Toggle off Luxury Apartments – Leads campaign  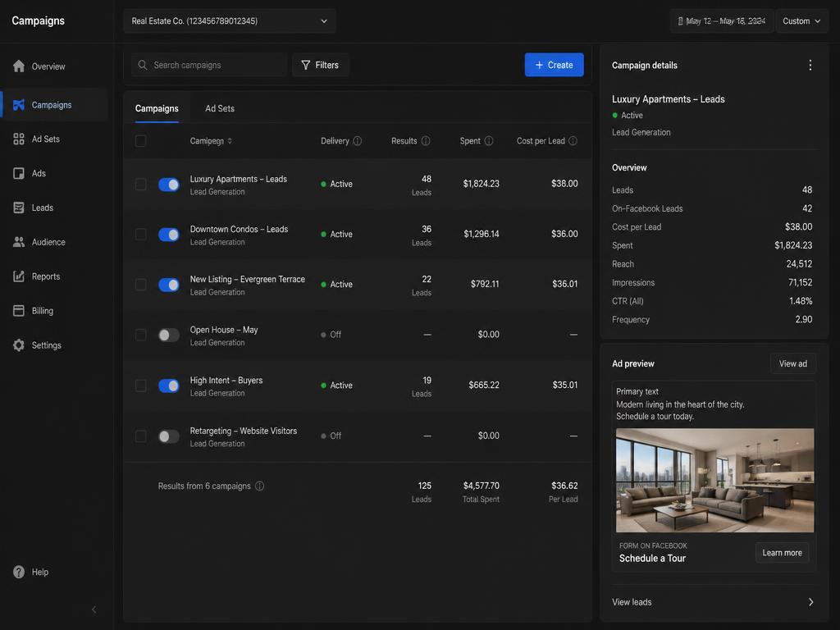click(169, 185)
